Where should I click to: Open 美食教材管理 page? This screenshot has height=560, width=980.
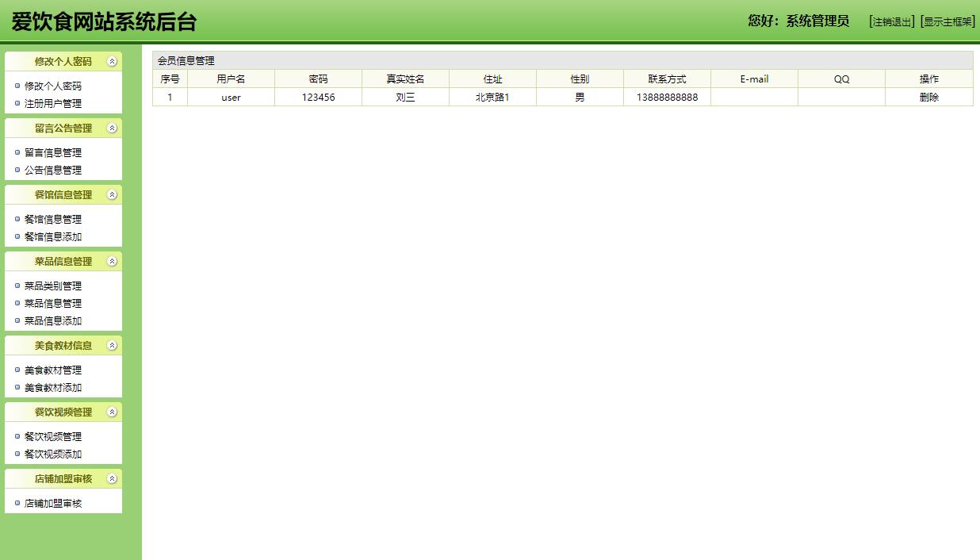point(53,370)
